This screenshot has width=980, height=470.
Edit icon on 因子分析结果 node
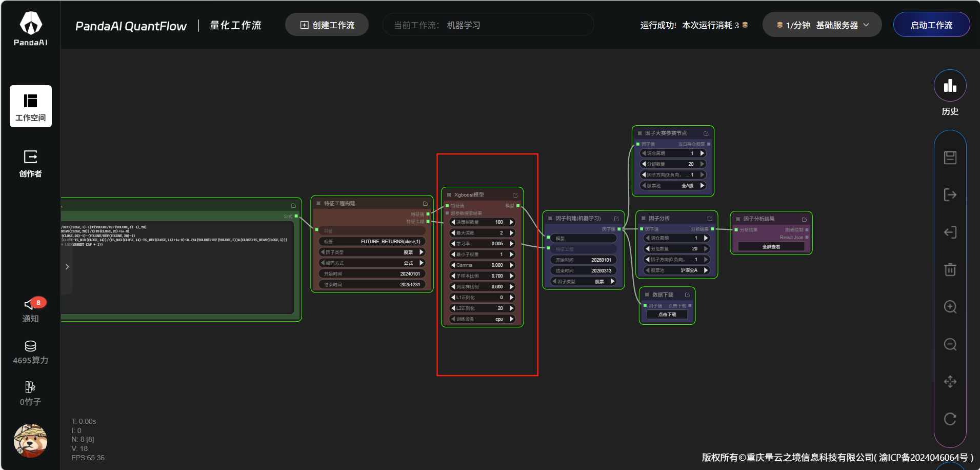pyautogui.click(x=804, y=219)
